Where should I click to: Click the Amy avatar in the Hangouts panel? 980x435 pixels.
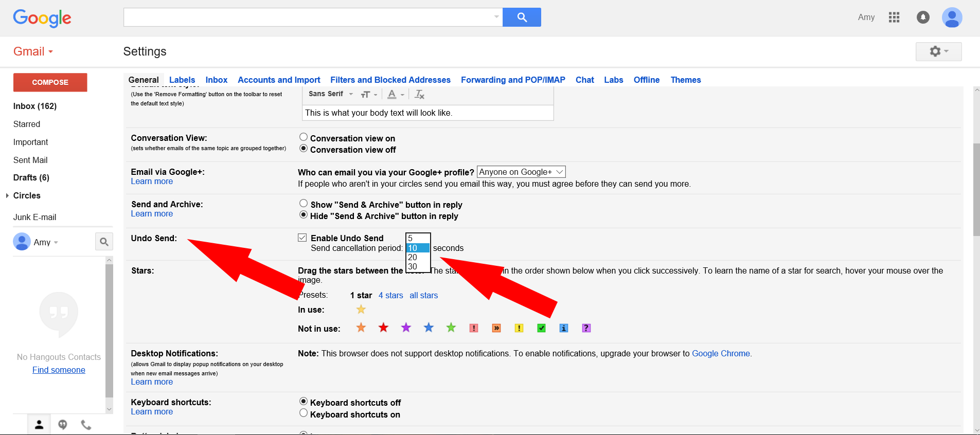pyautogui.click(x=22, y=242)
